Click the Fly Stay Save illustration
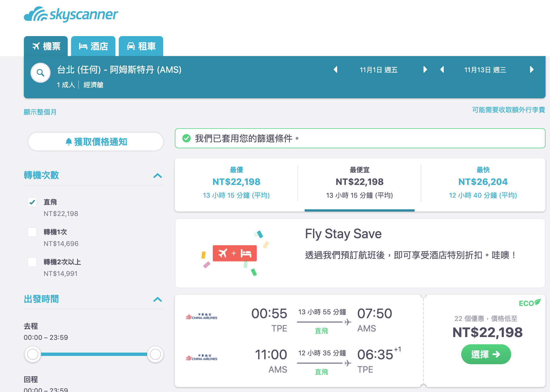The image size is (550, 392). (235, 253)
